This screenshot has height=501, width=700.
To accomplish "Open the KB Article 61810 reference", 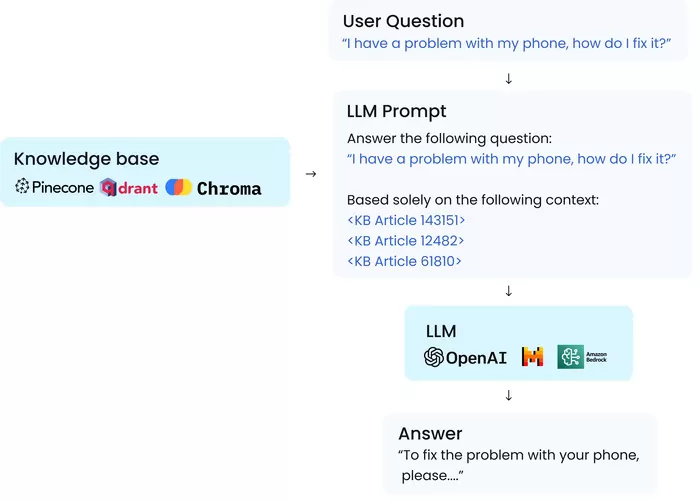I will (x=404, y=261).
